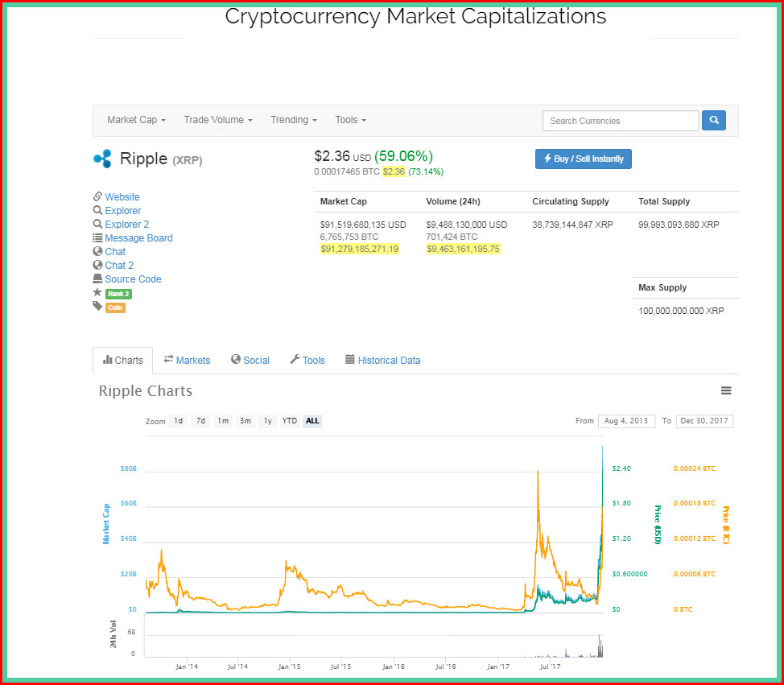Click the Ripple logo icon

[102, 159]
